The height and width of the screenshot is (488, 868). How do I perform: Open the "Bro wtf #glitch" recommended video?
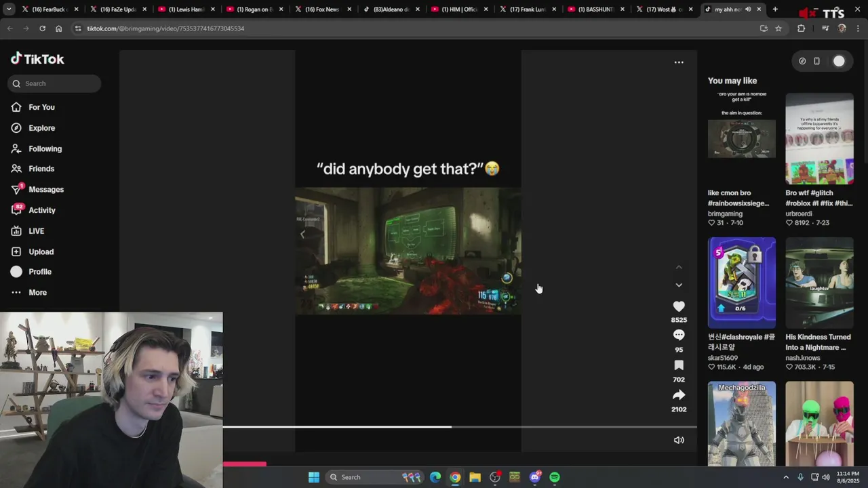819,139
